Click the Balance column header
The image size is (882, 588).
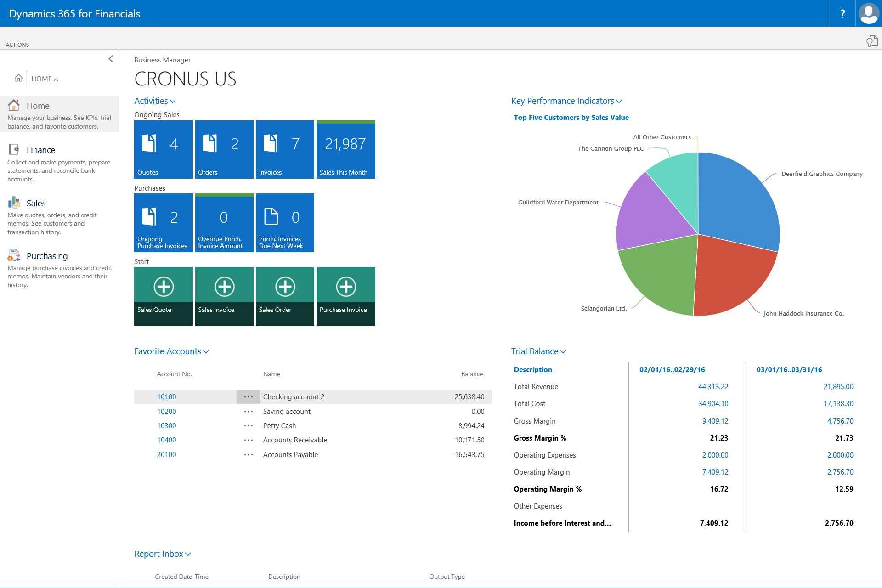pos(472,374)
